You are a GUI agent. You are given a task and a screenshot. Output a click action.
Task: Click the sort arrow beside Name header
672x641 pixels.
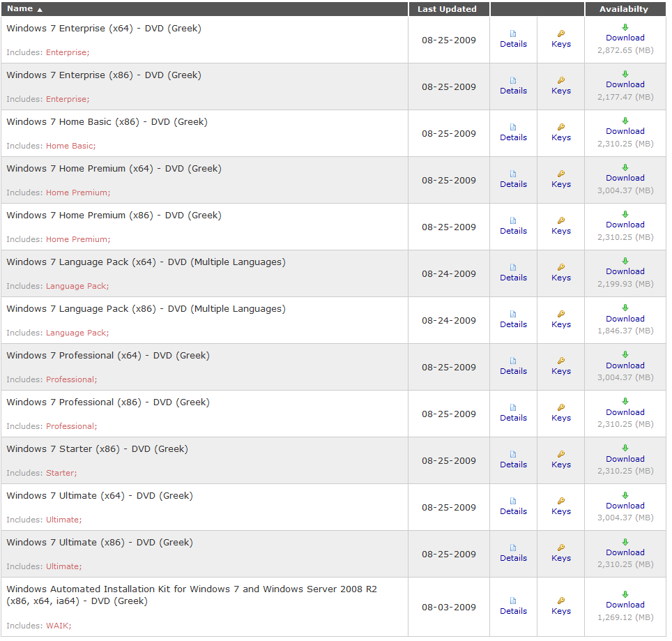click(40, 10)
